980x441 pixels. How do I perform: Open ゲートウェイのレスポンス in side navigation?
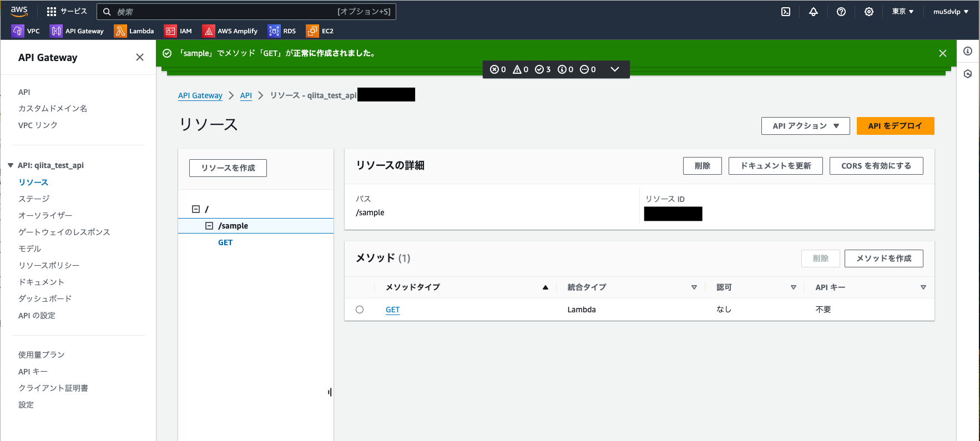pyautogui.click(x=64, y=232)
